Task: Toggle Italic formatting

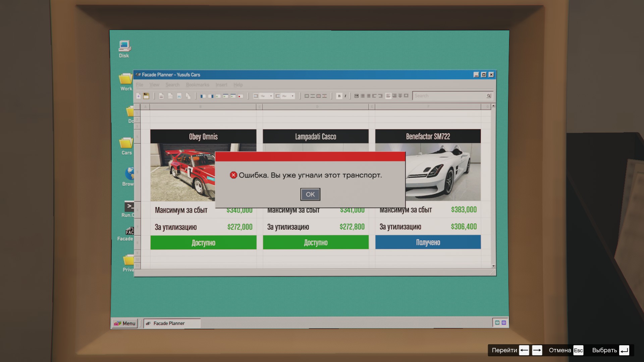Action: (345, 96)
